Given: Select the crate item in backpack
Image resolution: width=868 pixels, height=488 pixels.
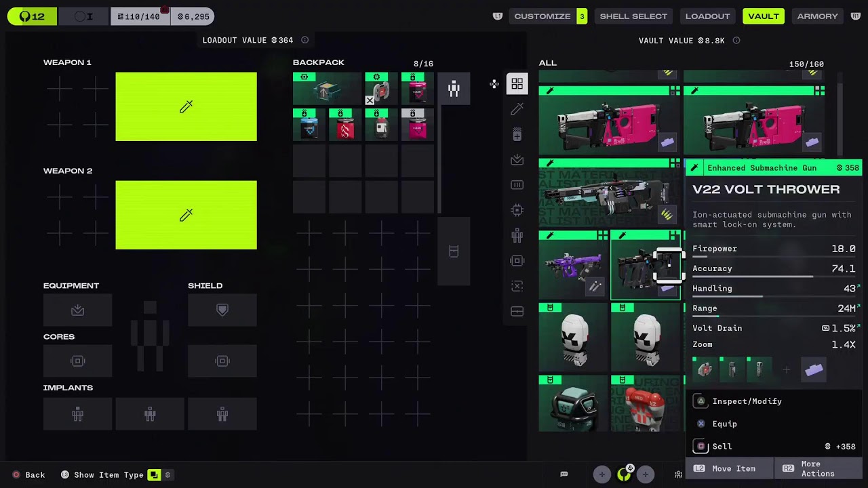Looking at the screenshot, I should pos(327,89).
